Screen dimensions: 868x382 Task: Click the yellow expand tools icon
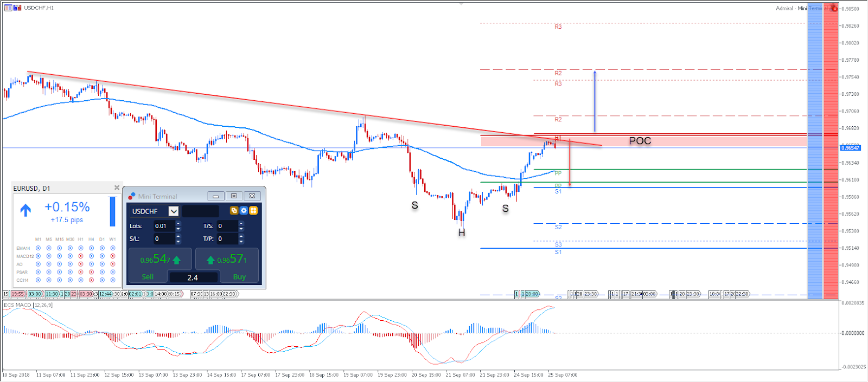point(253,211)
